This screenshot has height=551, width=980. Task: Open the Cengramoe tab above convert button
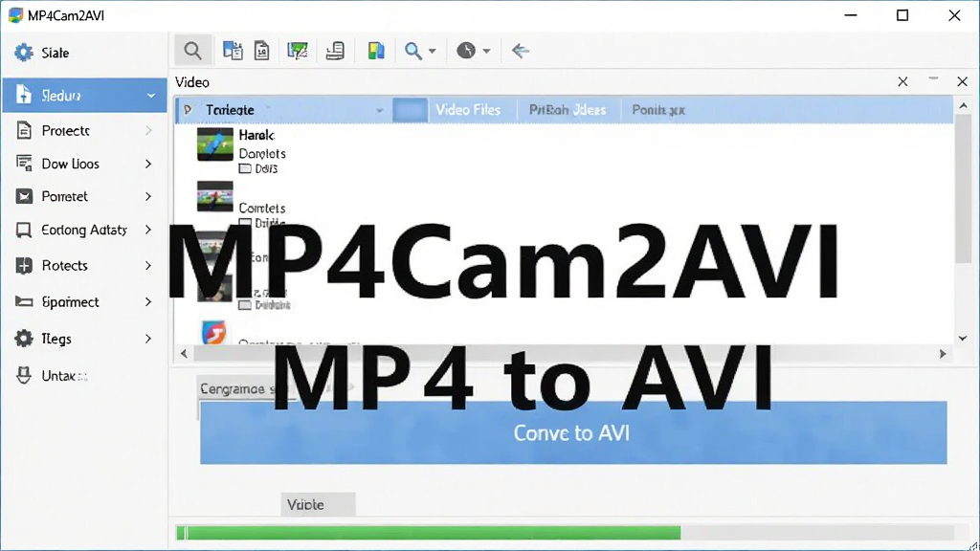[237, 388]
